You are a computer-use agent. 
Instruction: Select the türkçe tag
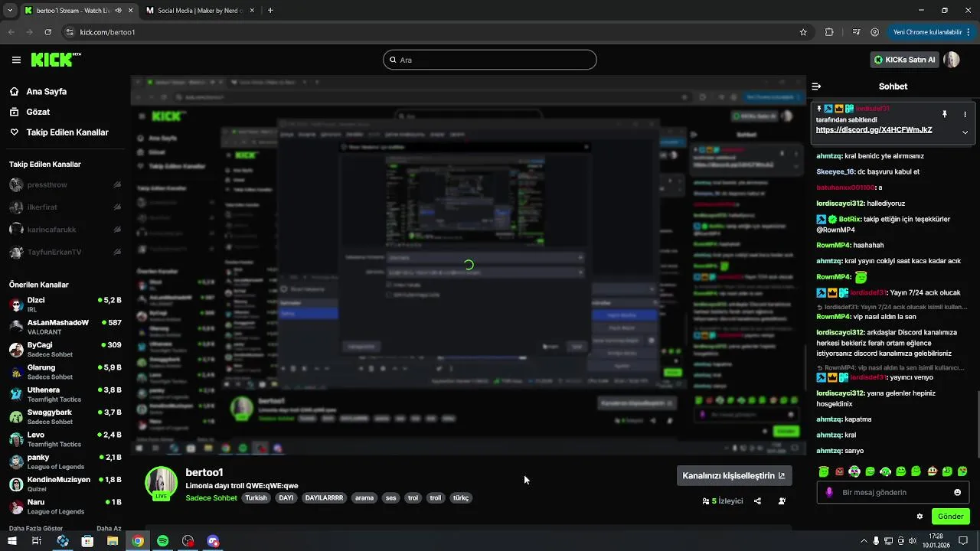point(461,497)
